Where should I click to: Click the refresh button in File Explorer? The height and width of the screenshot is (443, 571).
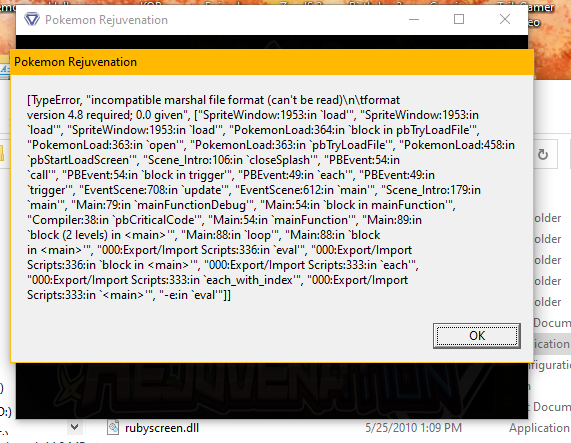tap(543, 154)
